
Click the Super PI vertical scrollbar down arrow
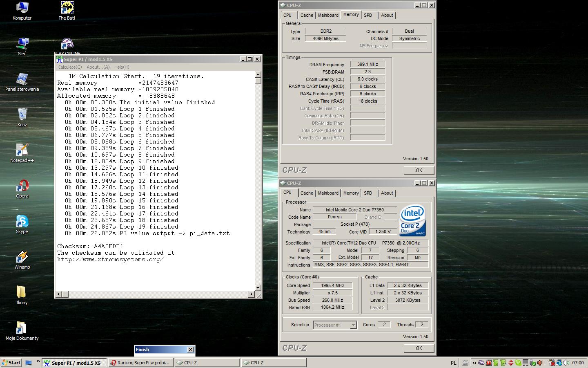[x=258, y=287]
